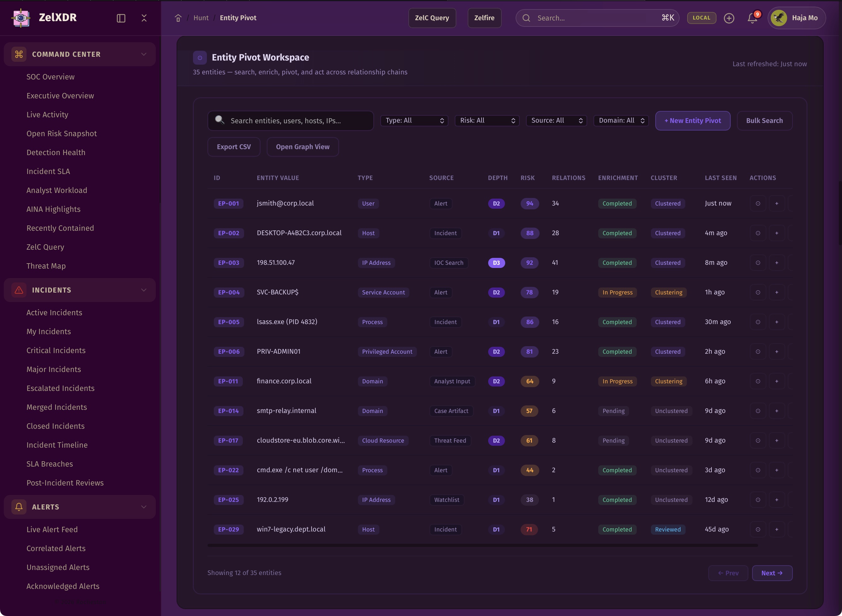842x616 pixels.
Task: Open the Risk: All filter dropdown
Action: [x=487, y=120]
